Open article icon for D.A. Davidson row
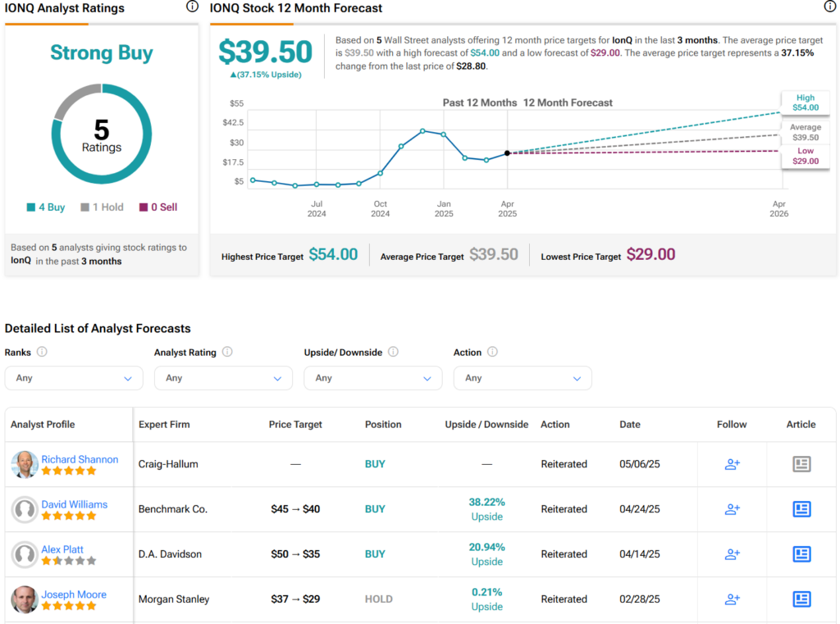 pos(801,554)
